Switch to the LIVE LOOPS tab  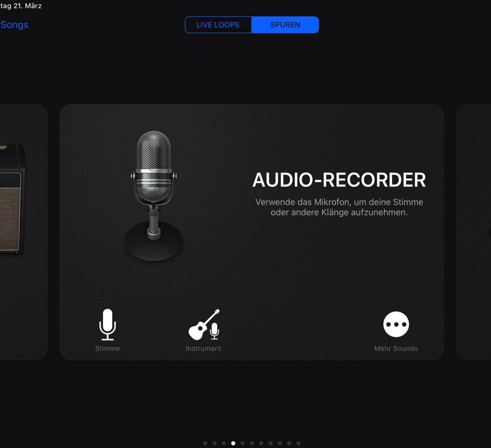click(x=218, y=25)
